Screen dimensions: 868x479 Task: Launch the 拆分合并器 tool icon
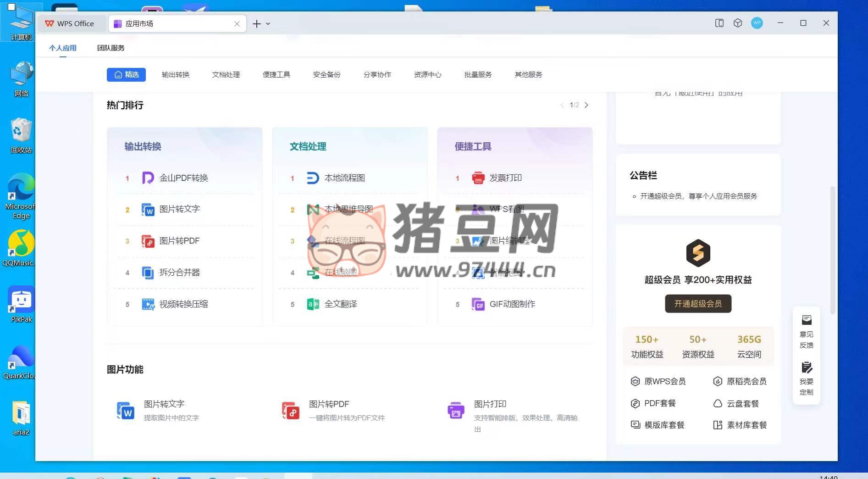(x=148, y=273)
